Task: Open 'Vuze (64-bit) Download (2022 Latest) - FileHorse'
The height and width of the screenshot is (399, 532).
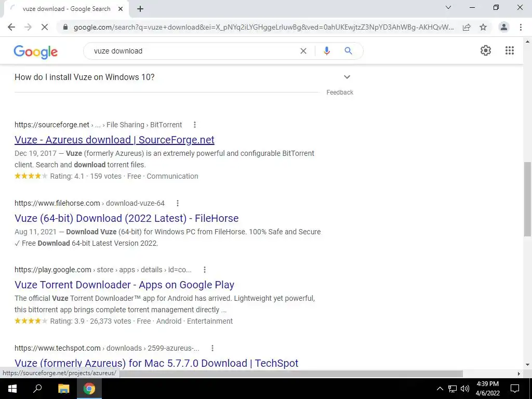Action: pos(127,218)
